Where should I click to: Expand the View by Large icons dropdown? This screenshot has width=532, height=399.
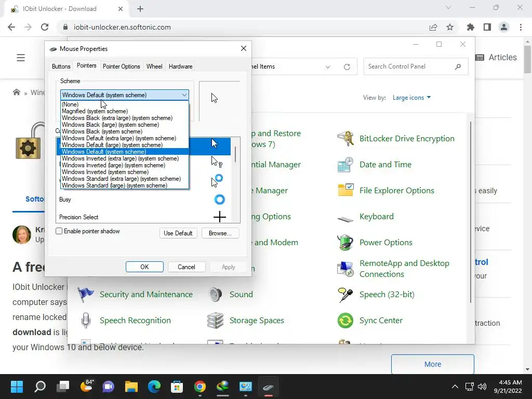tap(411, 98)
